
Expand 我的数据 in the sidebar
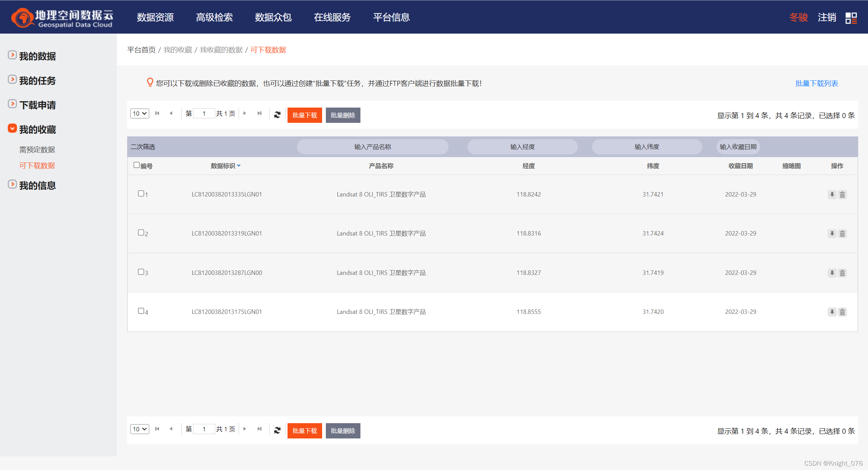click(x=37, y=56)
